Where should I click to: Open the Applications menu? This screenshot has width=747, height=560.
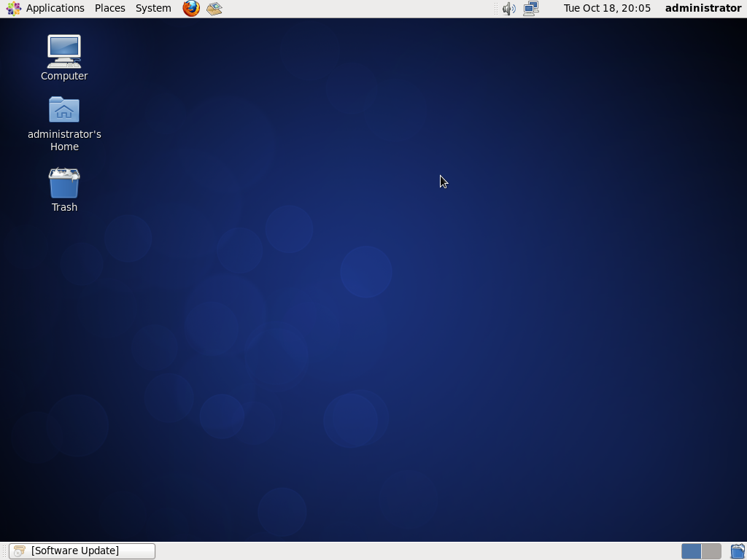click(55, 8)
